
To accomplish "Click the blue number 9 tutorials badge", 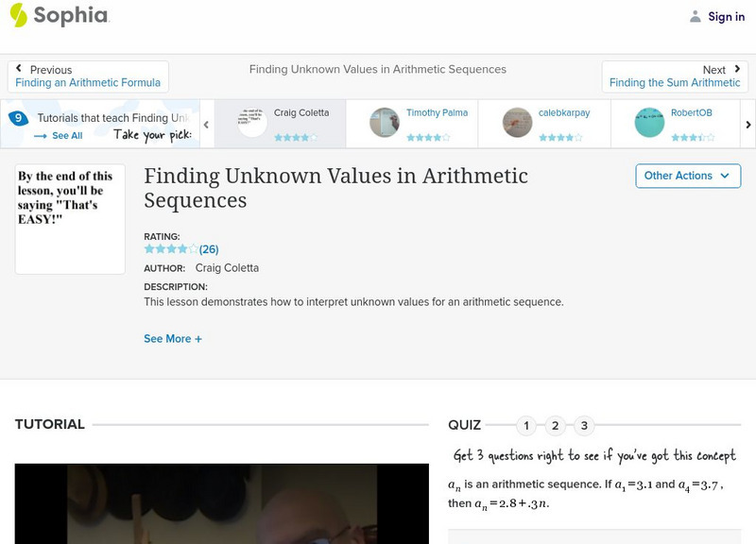I will click(18, 117).
